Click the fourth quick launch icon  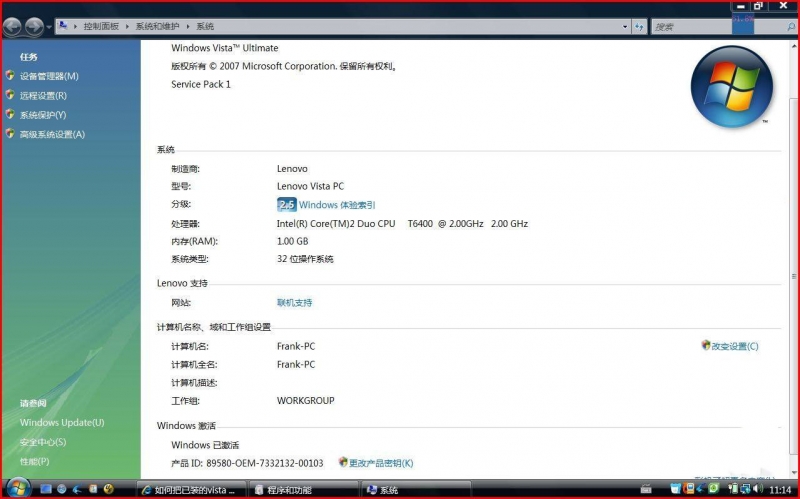click(x=93, y=489)
